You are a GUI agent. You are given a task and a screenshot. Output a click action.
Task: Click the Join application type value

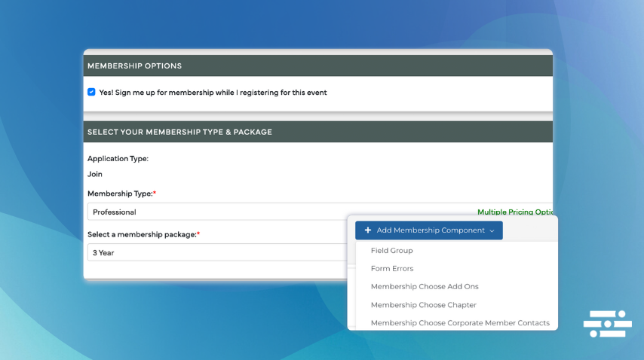point(95,174)
